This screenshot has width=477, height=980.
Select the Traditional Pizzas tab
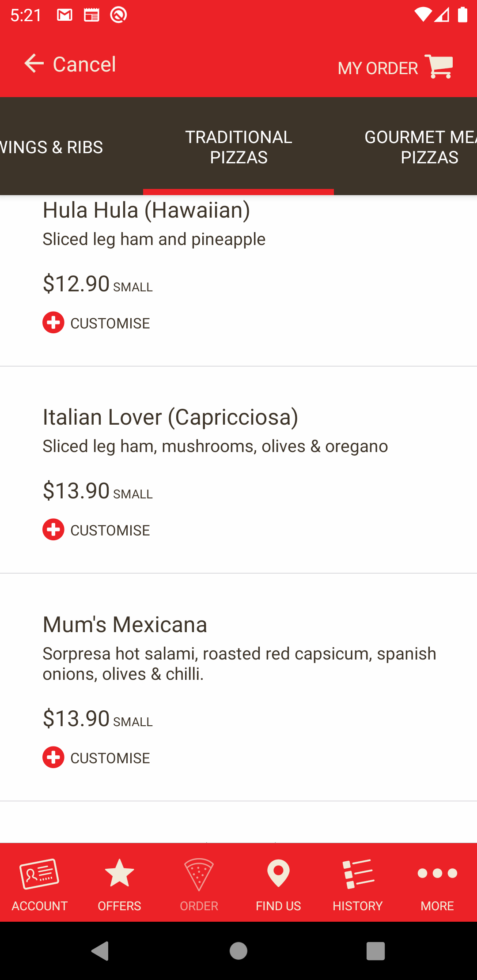[238, 147]
